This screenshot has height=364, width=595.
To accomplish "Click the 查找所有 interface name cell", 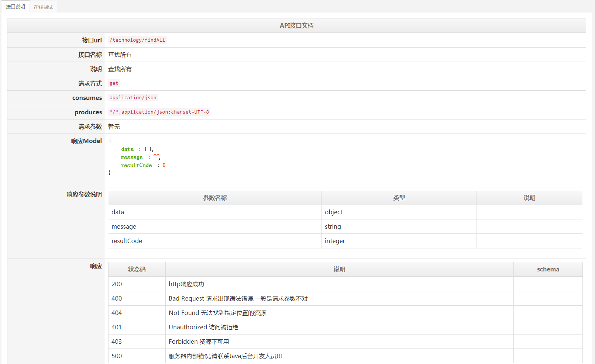I will pos(119,54).
